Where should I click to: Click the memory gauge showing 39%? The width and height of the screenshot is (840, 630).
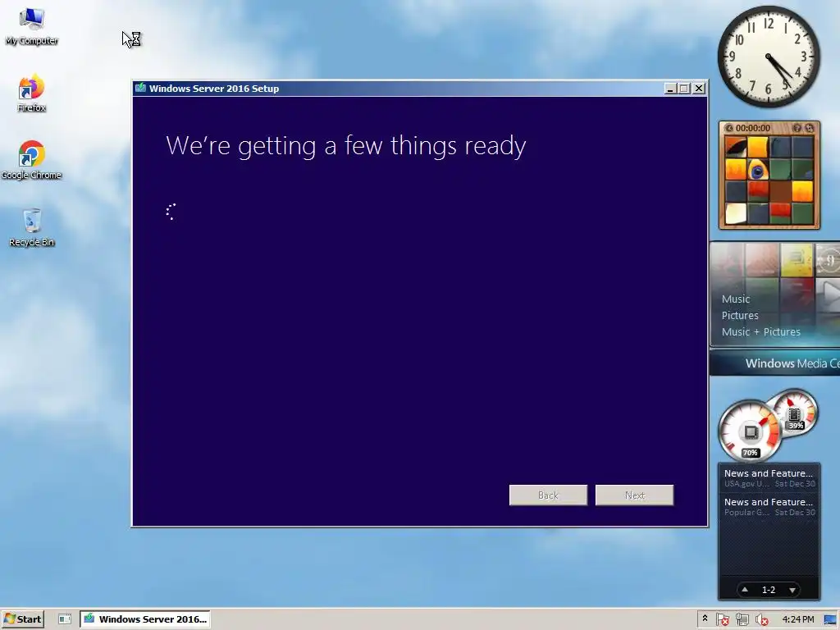[x=795, y=413]
